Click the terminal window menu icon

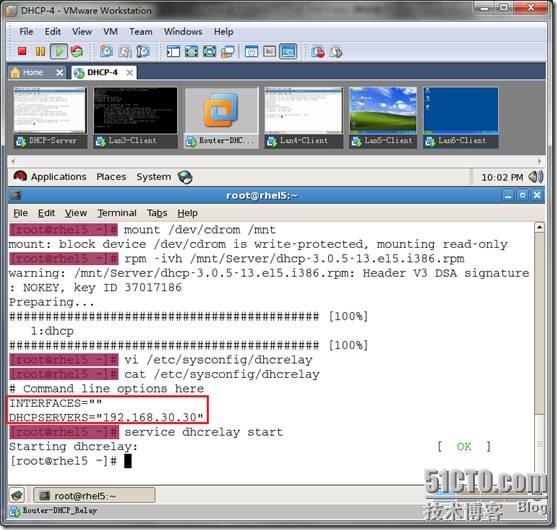16,195
